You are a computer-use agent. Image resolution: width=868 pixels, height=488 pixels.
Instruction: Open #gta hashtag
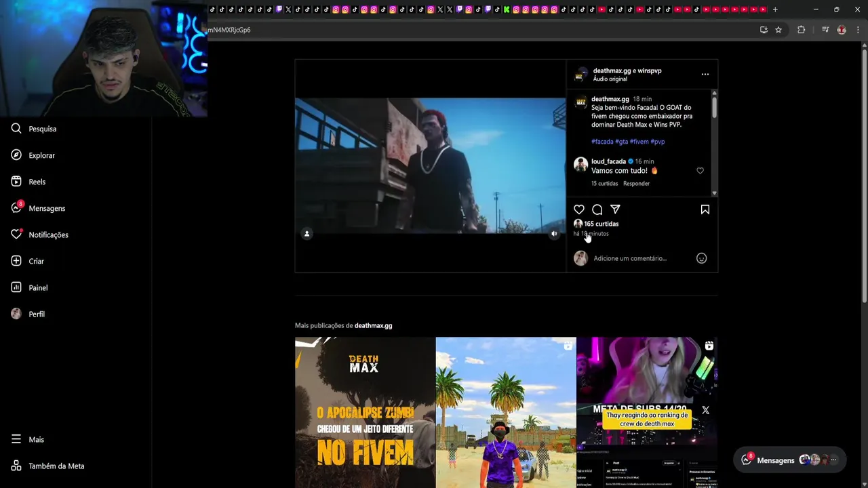point(621,142)
